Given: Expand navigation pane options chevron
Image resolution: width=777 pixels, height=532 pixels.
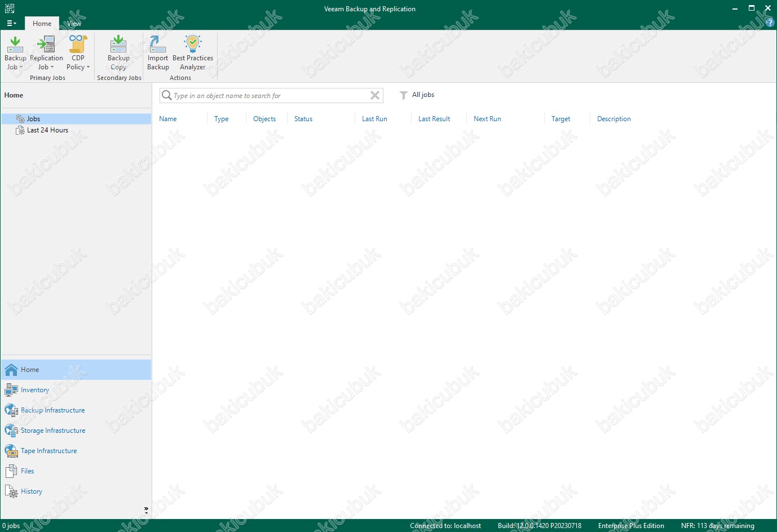Looking at the screenshot, I should (x=146, y=509).
